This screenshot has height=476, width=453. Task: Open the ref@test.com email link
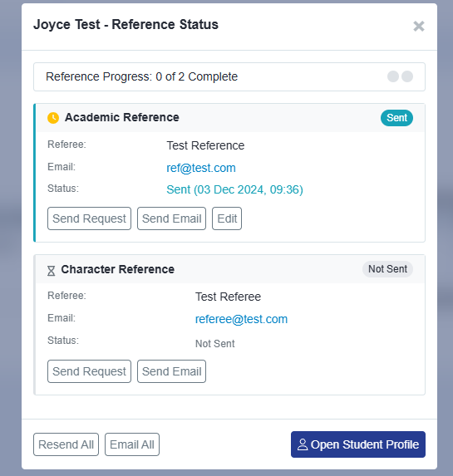pos(201,168)
